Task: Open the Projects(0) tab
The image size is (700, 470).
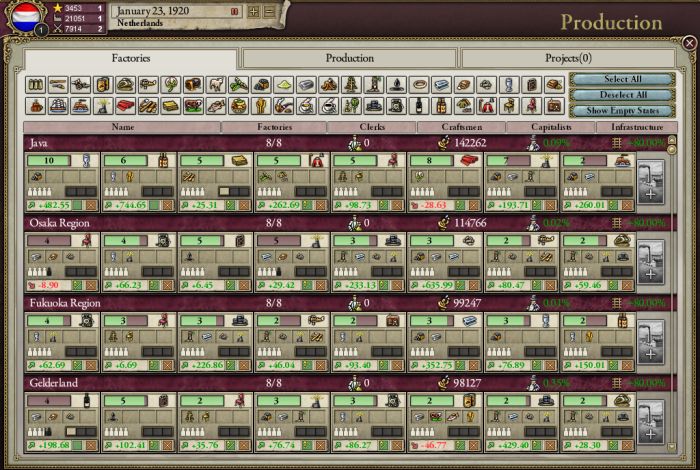Action: 569,59
